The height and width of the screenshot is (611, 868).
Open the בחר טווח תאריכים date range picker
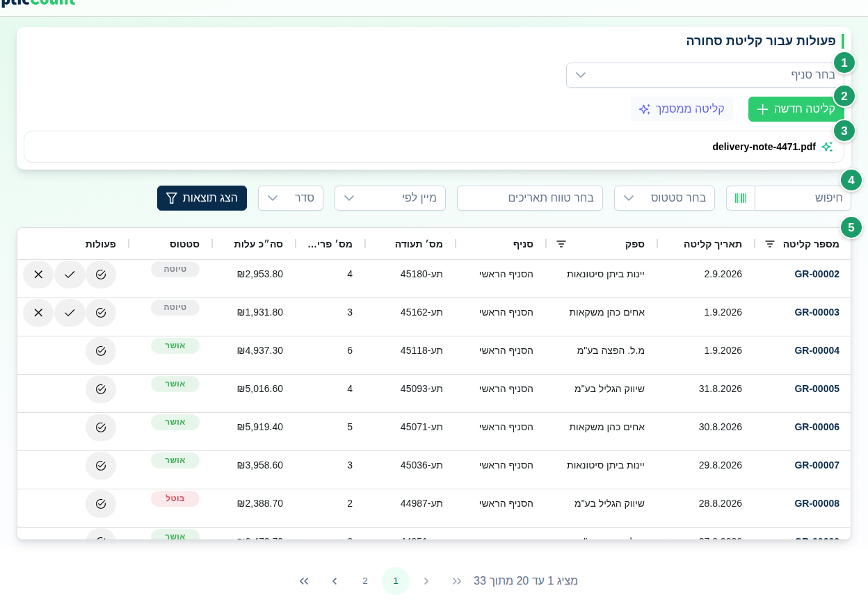click(530, 198)
